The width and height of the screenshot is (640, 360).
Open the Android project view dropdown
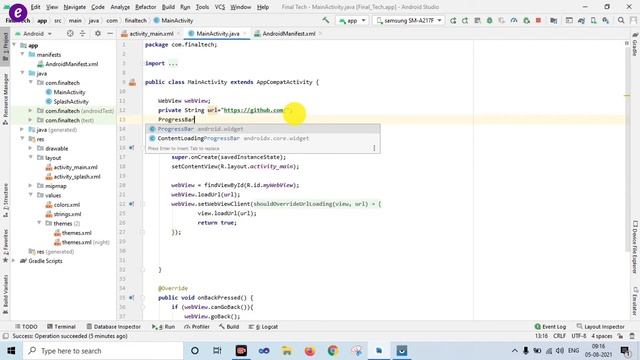33,33
